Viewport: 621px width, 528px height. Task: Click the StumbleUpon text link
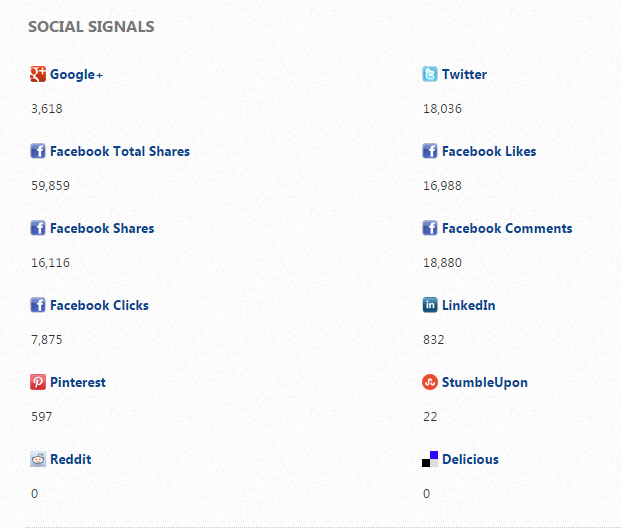coord(484,382)
